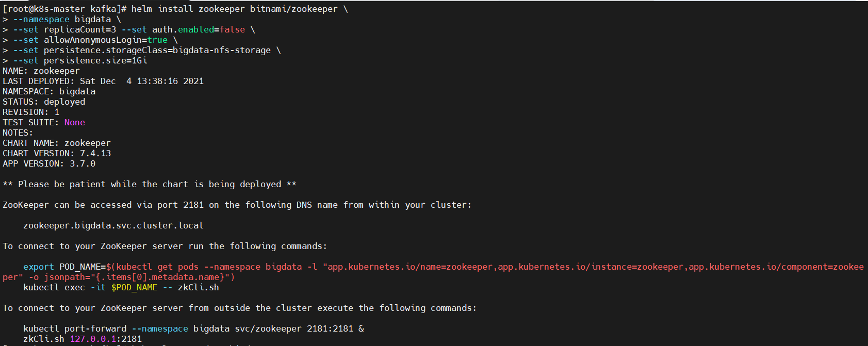This screenshot has width=868, height=346.
Task: Click the 'persistence.storageClass=bigdata-nfs-storage' text
Action: tap(157, 50)
